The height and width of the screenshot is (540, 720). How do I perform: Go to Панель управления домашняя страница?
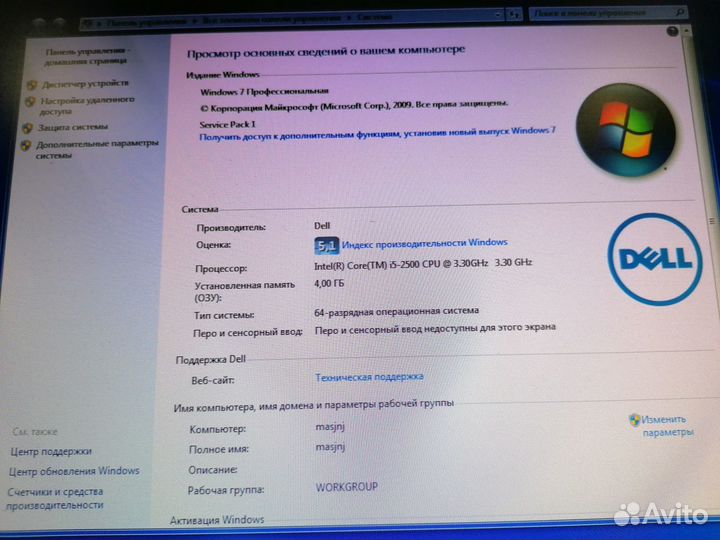click(x=87, y=56)
